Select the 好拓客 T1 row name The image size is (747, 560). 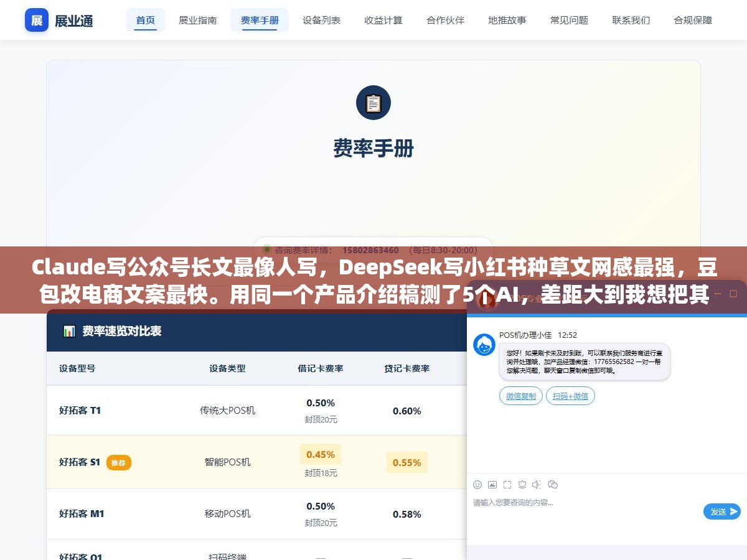pyautogui.click(x=80, y=410)
